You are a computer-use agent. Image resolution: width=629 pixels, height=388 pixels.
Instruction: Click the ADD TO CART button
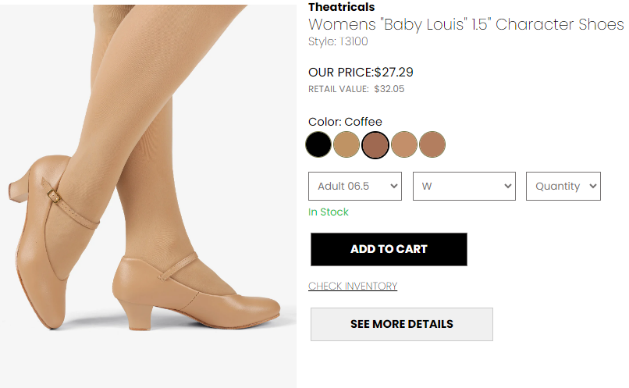coord(389,249)
